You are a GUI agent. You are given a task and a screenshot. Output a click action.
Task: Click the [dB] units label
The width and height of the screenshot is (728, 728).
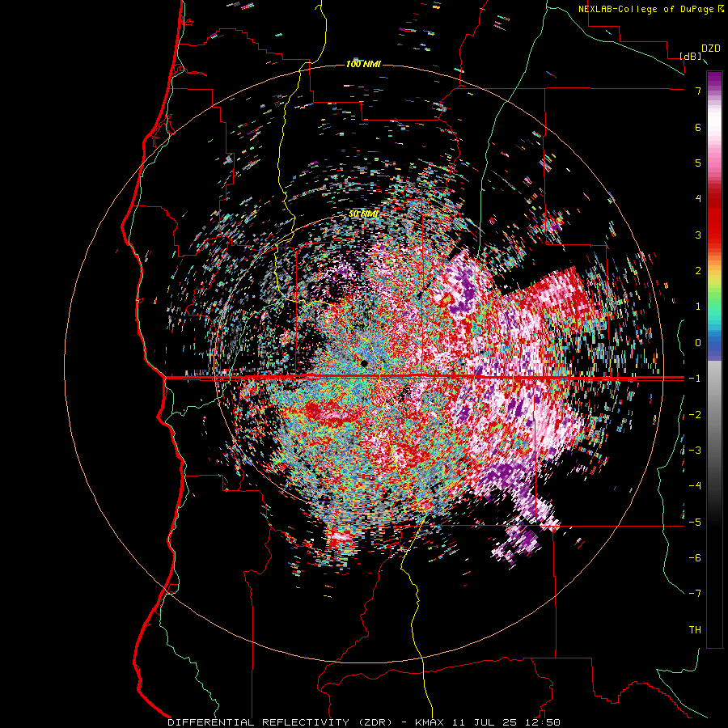point(691,56)
